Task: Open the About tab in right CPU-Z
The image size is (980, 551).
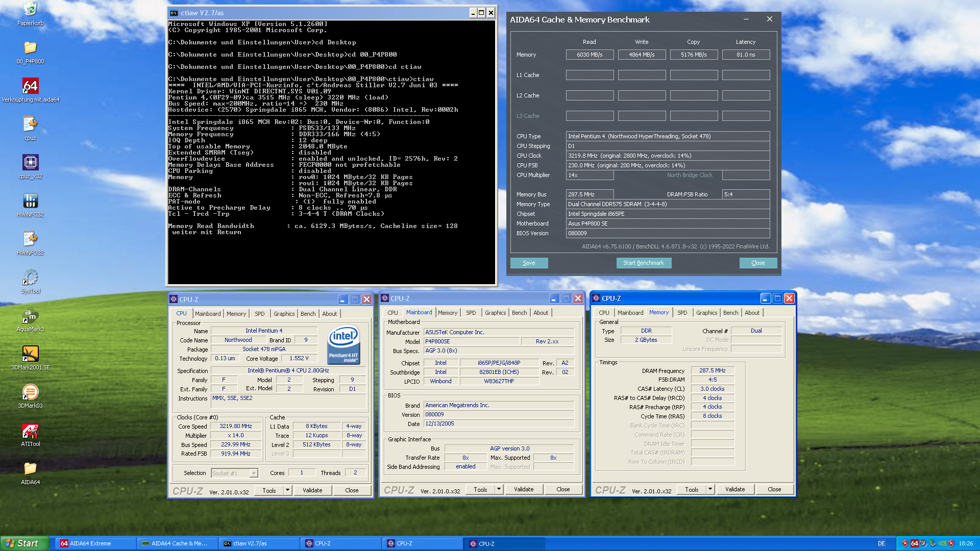Action: pos(752,313)
